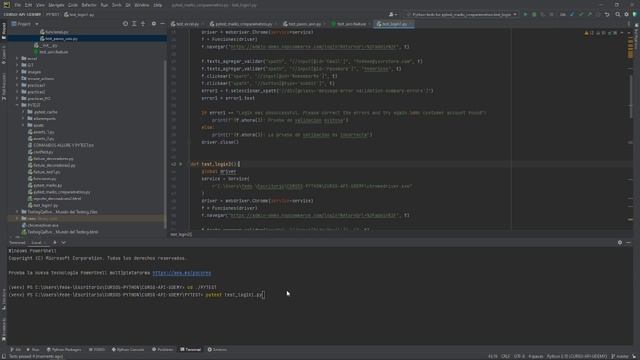The height and width of the screenshot is (360, 640).
Task: Open the Run menu
Action: pyautogui.click(x=104, y=5)
